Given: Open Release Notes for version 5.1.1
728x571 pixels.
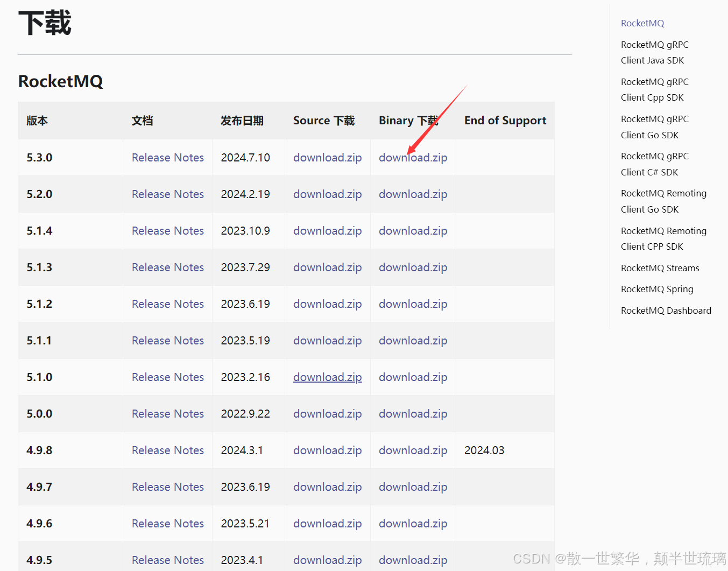Looking at the screenshot, I should (168, 341).
